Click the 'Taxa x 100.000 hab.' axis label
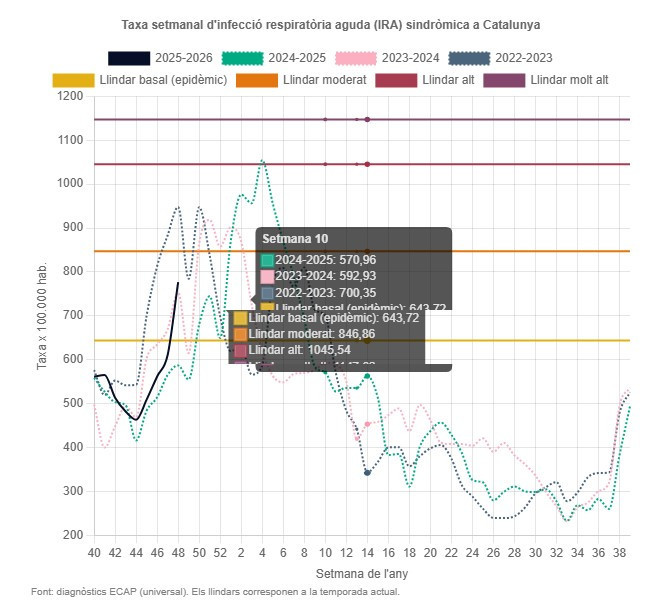 (42, 315)
